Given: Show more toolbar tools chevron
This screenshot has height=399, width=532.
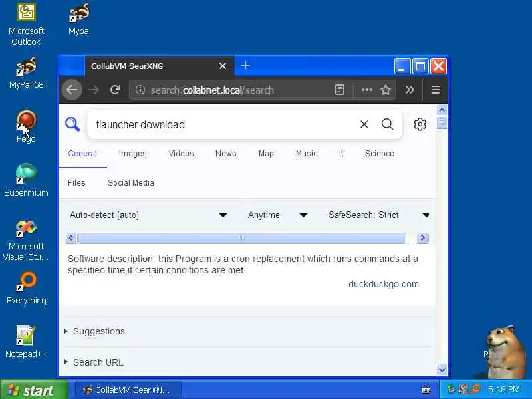Looking at the screenshot, I should [410, 90].
